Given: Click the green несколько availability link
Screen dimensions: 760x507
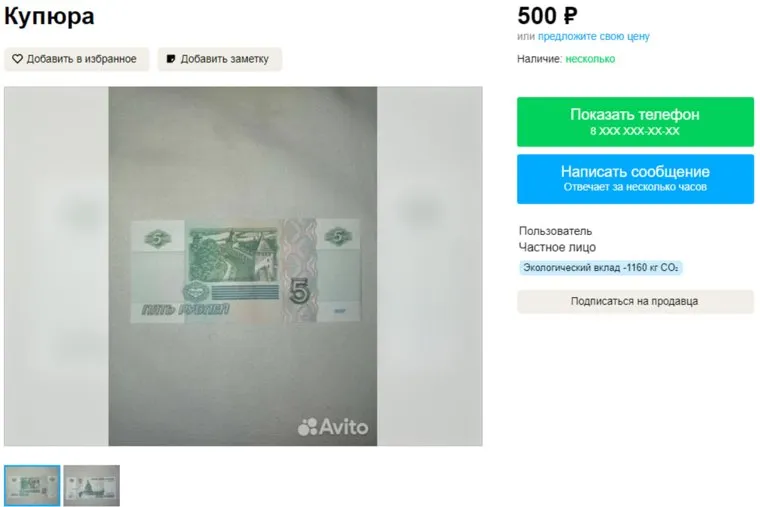Looking at the screenshot, I should [x=590, y=59].
